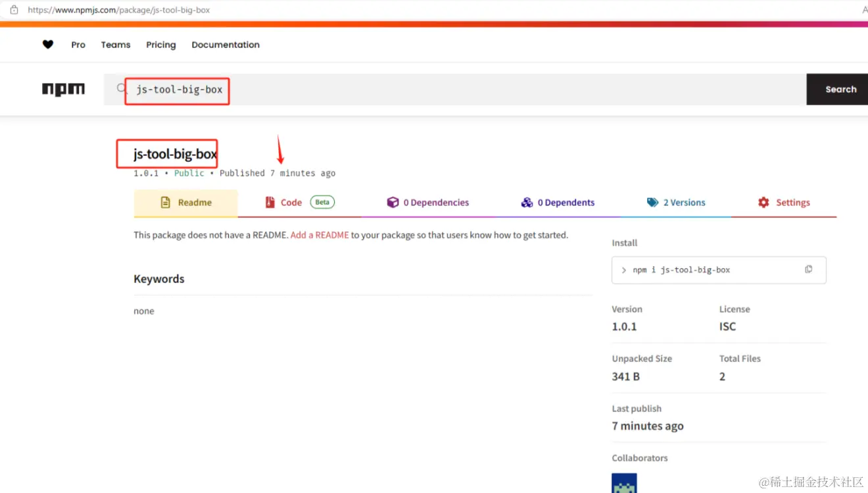Click the Collaborators heading
Screen dimensions: 868x493
pos(640,458)
